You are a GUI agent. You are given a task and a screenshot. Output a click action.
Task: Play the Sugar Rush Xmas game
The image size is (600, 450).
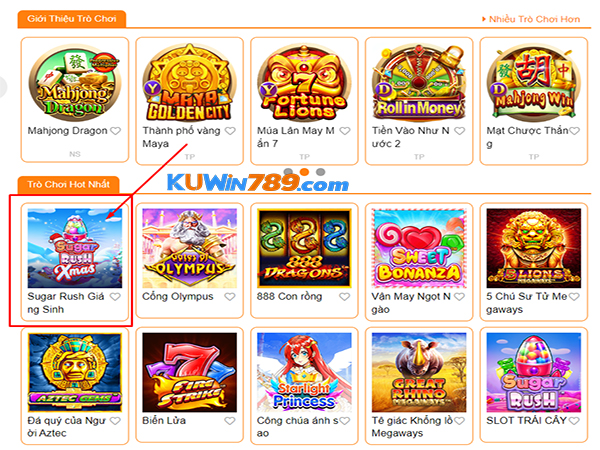click(75, 248)
